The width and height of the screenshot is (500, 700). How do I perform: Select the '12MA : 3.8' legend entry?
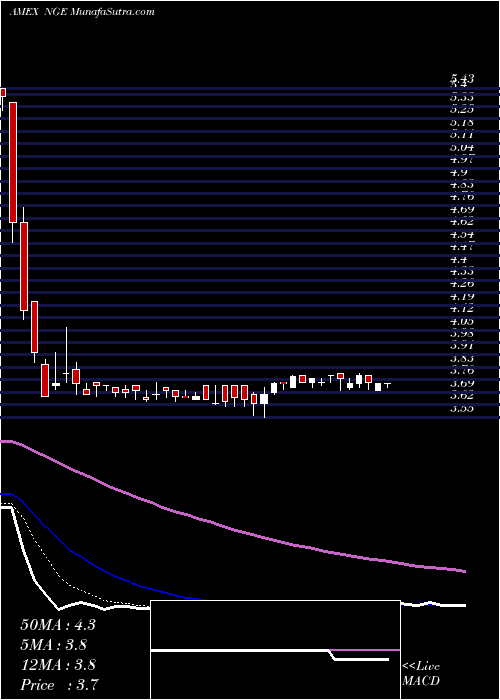(58, 665)
